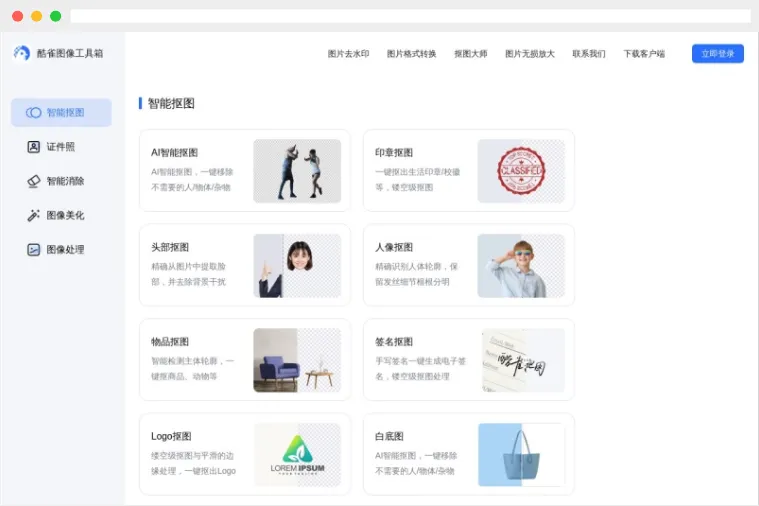
Task: Click the handwritten signature thumbnail
Action: point(523,360)
